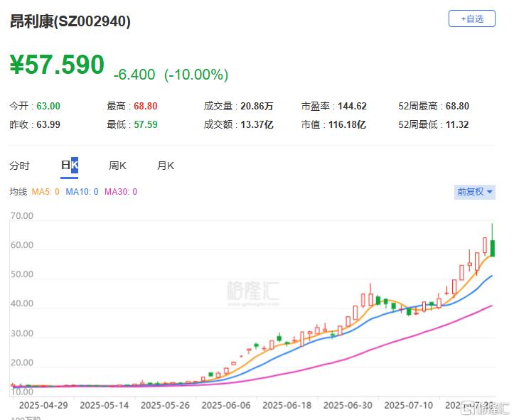Open the 月K tab
The height and width of the screenshot is (420, 514).
point(166,166)
